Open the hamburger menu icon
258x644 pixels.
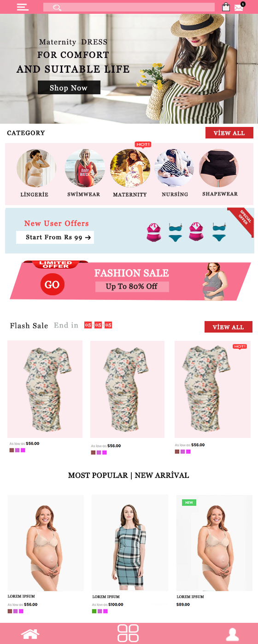click(x=23, y=7)
